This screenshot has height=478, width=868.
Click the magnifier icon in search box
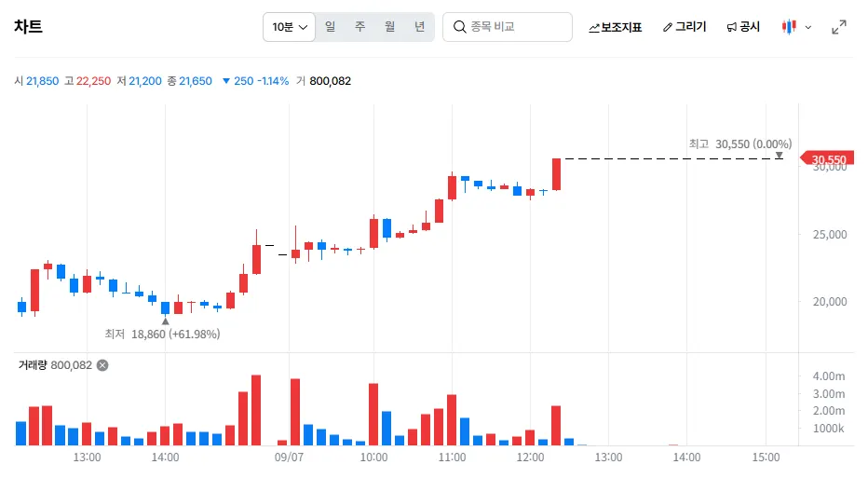pos(459,27)
